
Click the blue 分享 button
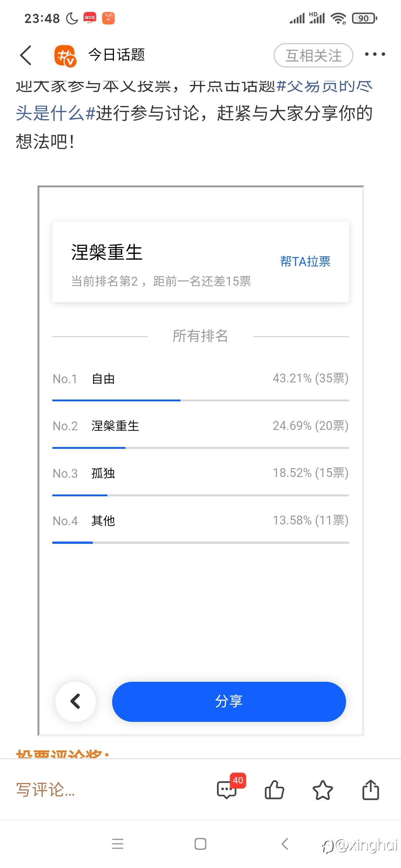(229, 701)
